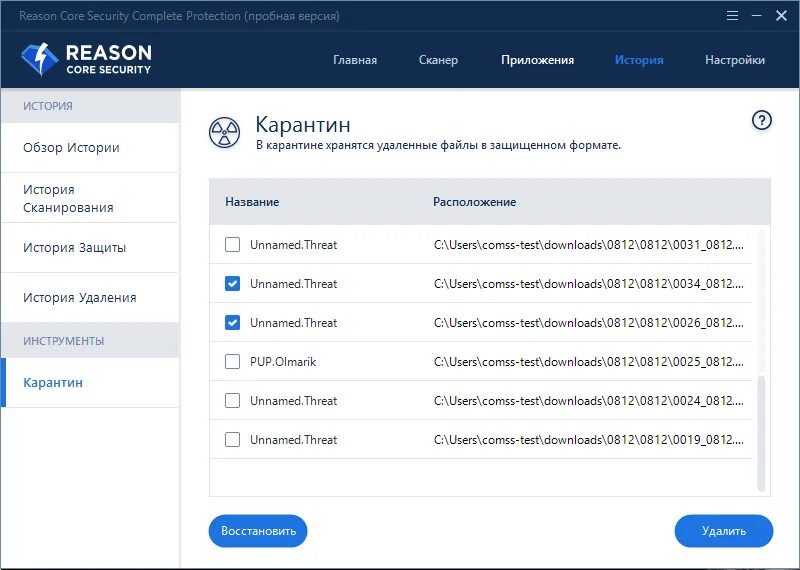Minimize the Reason Core Security window

757,16
